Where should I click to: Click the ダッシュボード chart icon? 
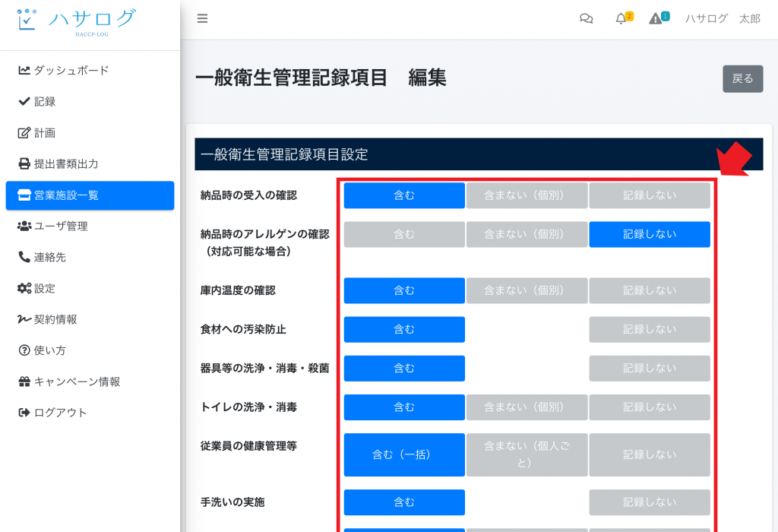[24, 70]
